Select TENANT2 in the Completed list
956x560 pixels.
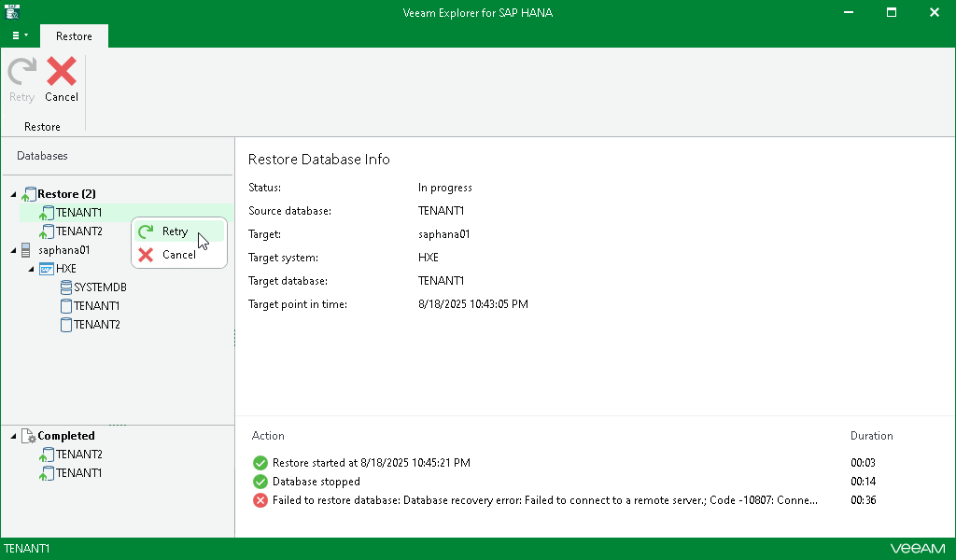point(78,455)
